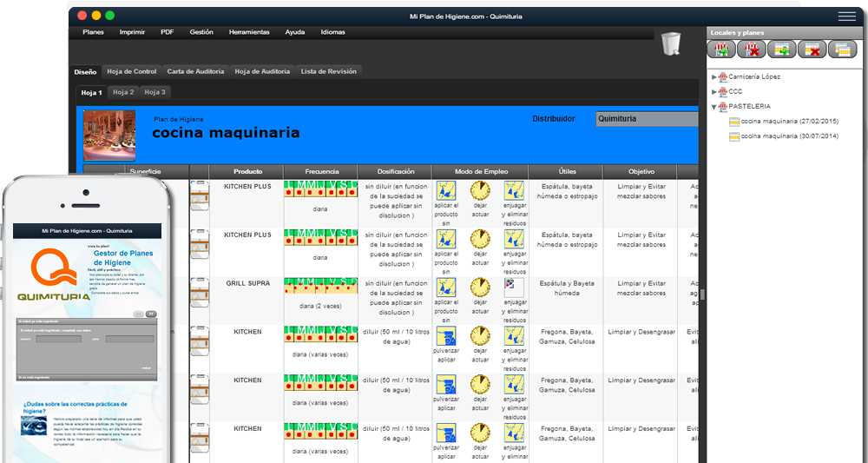Click 'enjuagar y eliminar' icon in GRILL SUPRA row
The width and height of the screenshot is (868, 463).
(x=515, y=288)
